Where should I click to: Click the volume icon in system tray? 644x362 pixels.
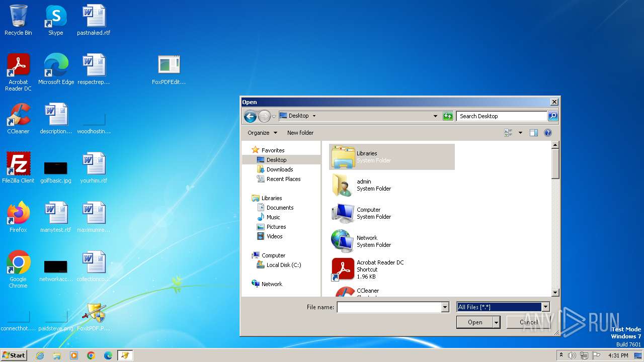click(572, 355)
